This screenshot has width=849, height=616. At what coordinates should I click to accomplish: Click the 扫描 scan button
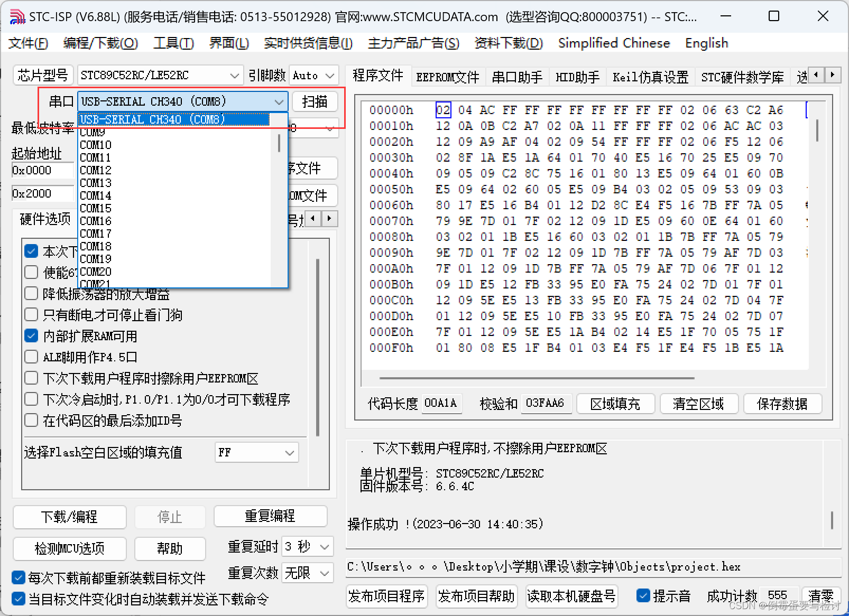coord(315,101)
